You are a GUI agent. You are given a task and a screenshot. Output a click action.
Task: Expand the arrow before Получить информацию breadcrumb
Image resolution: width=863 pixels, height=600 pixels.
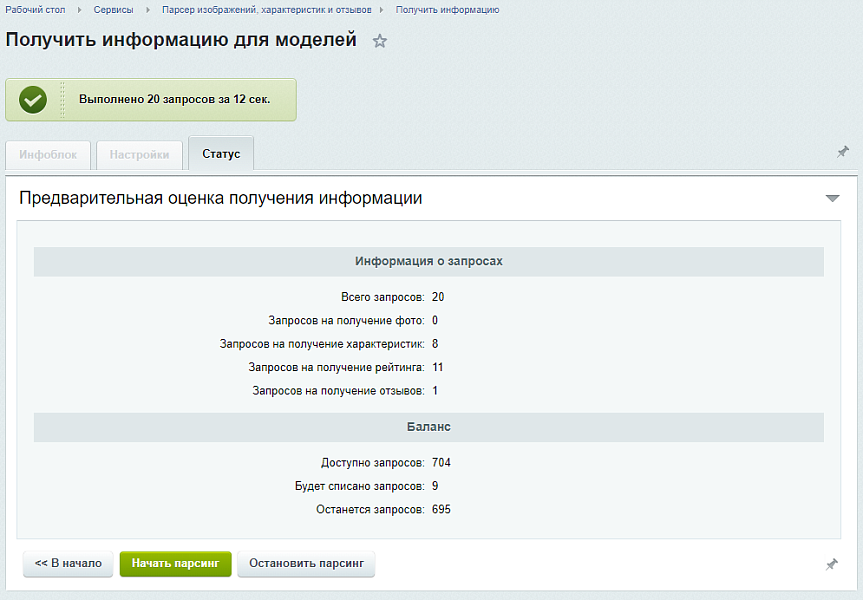pyautogui.click(x=383, y=10)
